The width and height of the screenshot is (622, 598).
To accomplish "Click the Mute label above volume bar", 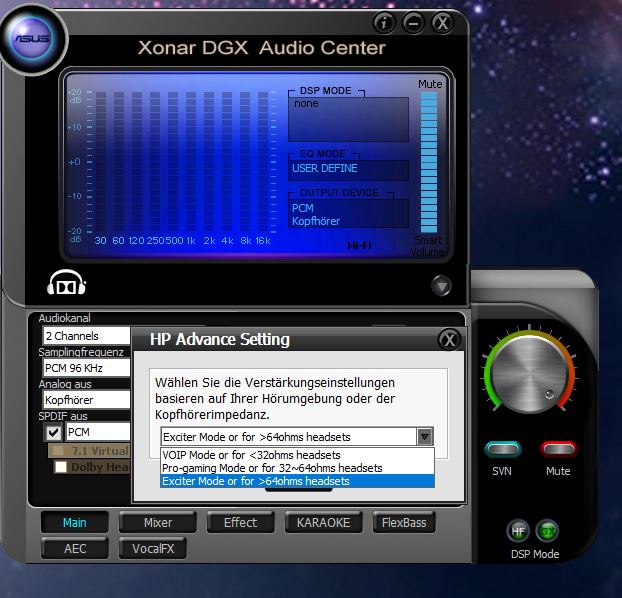I will [x=430, y=84].
